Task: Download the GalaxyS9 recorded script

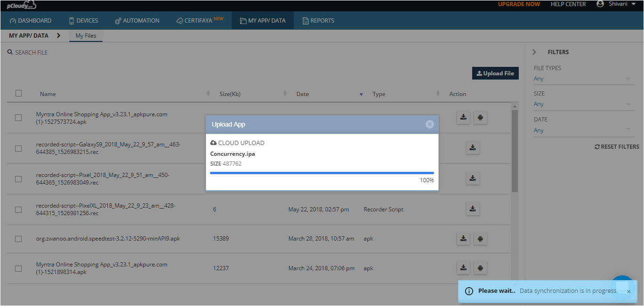Action: (473, 148)
